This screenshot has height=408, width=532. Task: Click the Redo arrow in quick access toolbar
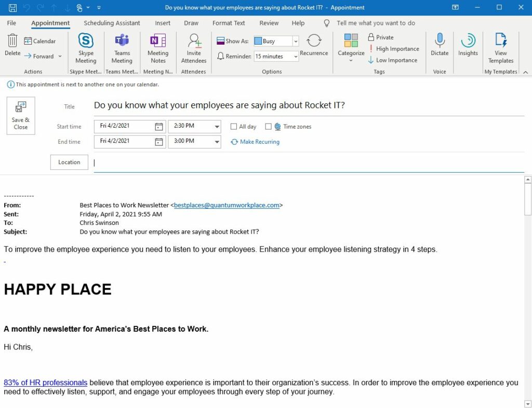(x=40, y=7)
